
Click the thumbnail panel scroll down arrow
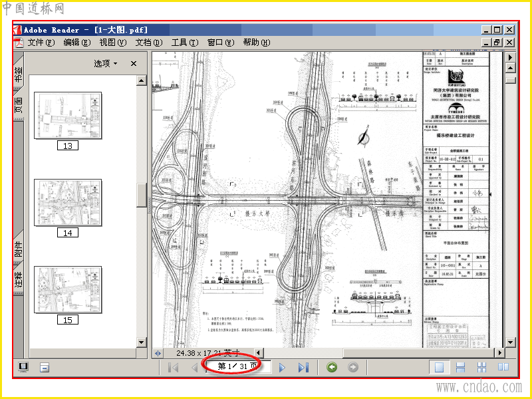tap(142, 342)
